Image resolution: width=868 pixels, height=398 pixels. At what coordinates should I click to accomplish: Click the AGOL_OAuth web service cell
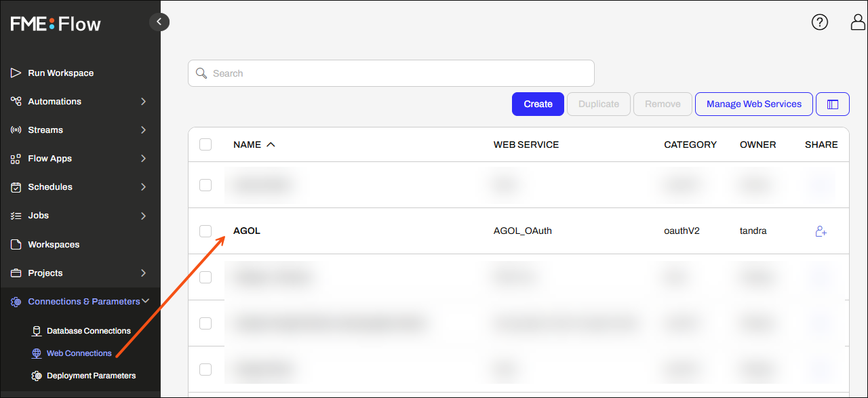(x=523, y=231)
